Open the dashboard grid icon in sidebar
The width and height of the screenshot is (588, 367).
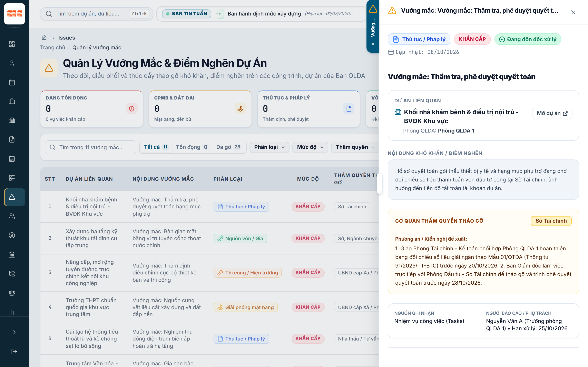coord(12,44)
